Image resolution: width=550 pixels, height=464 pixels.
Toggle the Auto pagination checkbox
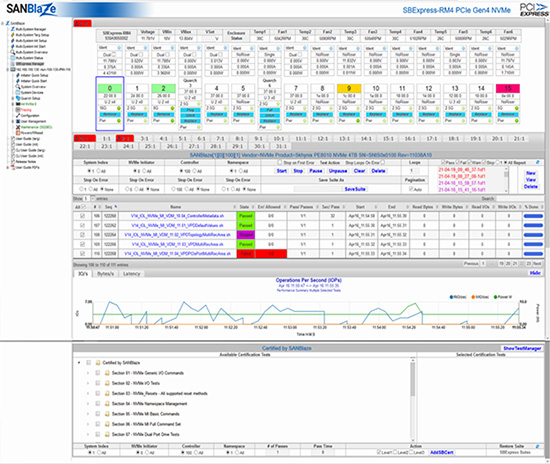[411, 189]
